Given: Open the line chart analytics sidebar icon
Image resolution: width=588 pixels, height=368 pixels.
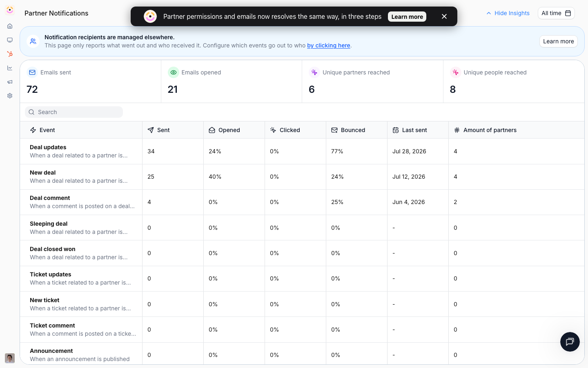Looking at the screenshot, I should click(x=10, y=68).
